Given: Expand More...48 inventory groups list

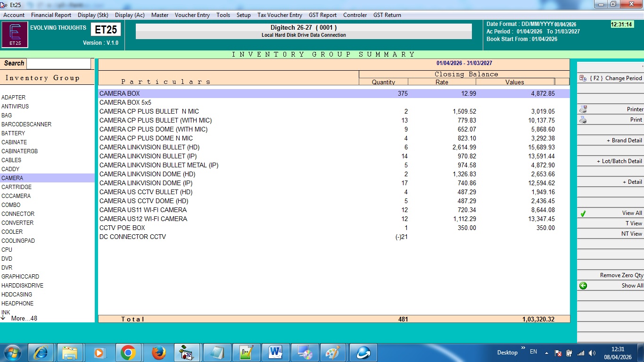Looking at the screenshot, I should tap(24, 319).
